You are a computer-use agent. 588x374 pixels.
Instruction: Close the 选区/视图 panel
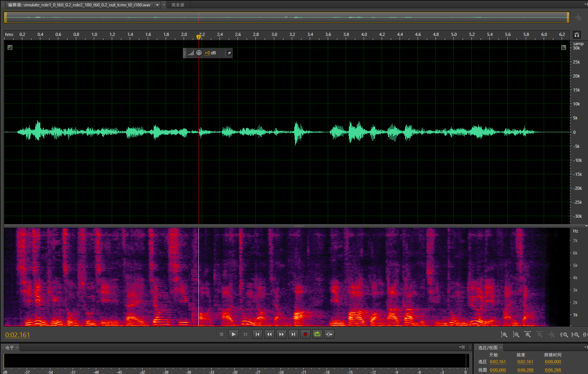pyautogui.click(x=501, y=348)
